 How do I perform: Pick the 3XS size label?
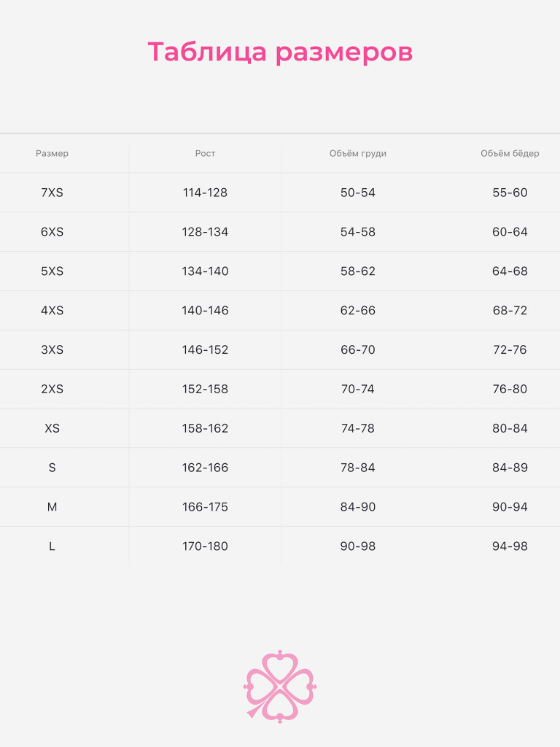52,350
